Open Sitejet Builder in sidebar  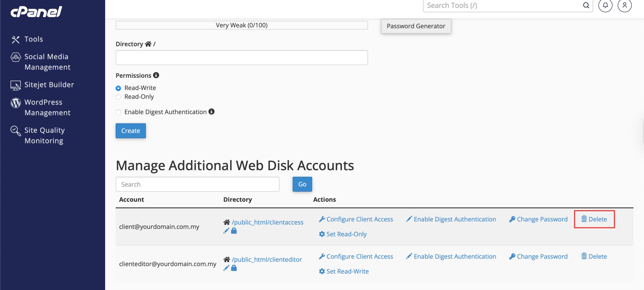(49, 85)
